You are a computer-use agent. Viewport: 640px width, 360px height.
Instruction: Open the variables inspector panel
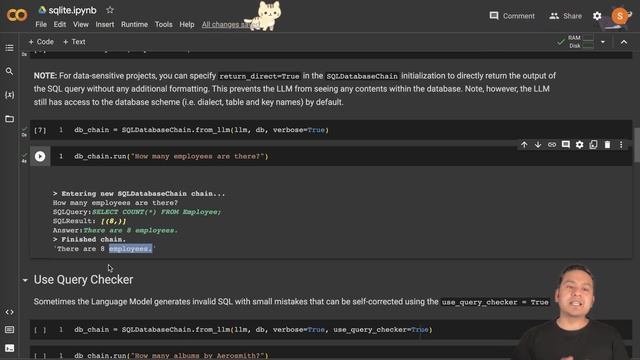9,95
